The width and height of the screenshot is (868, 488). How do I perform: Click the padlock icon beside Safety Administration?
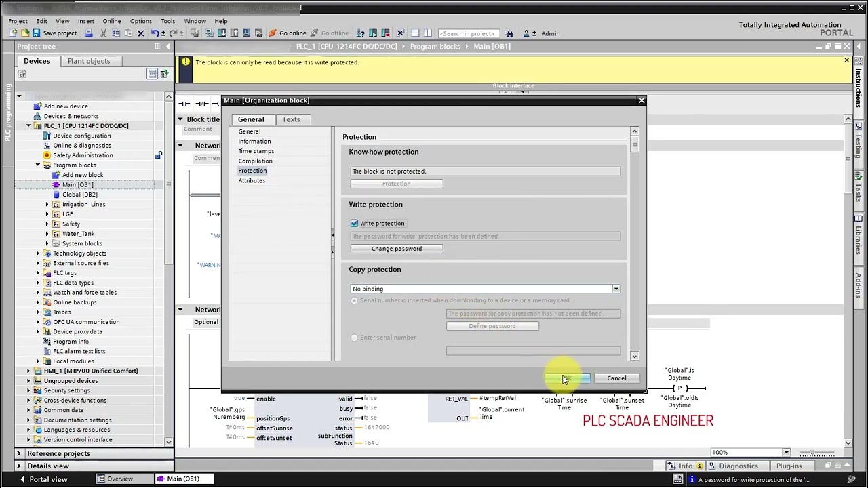click(x=158, y=155)
